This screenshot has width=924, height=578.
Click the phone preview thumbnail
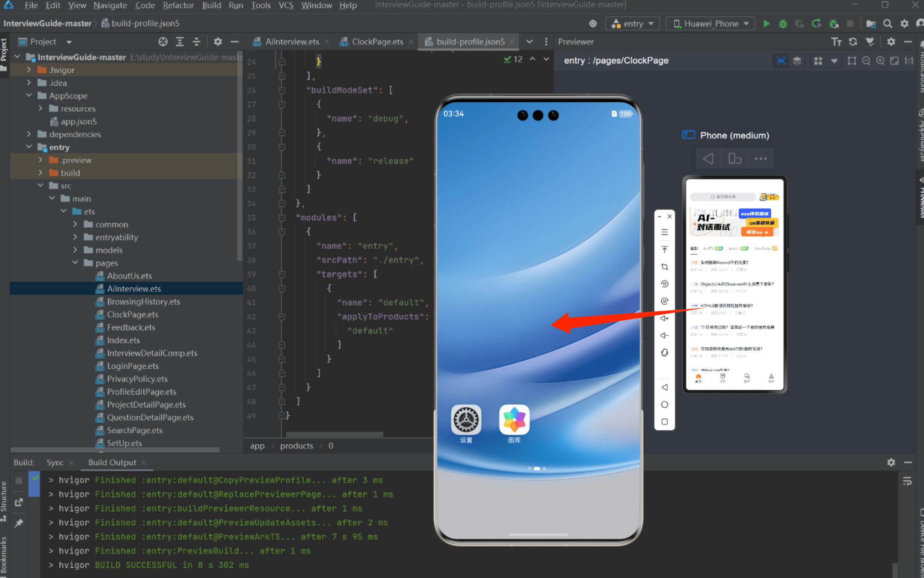pos(734,284)
